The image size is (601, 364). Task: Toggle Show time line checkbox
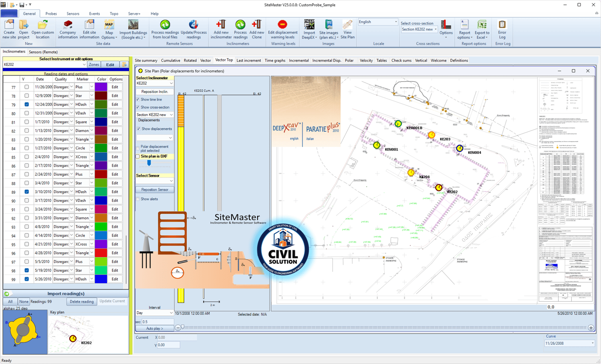[138, 99]
